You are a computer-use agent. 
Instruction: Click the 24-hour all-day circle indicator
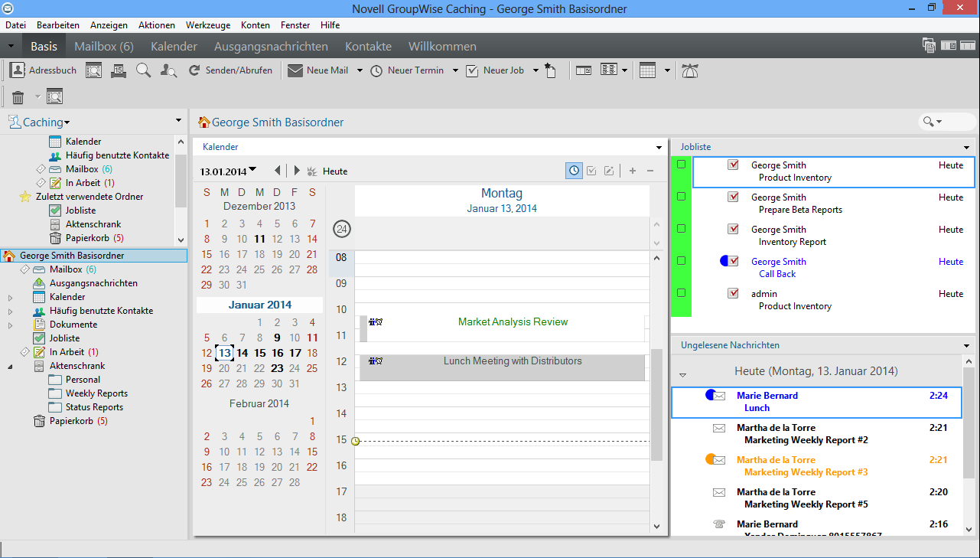coord(342,229)
